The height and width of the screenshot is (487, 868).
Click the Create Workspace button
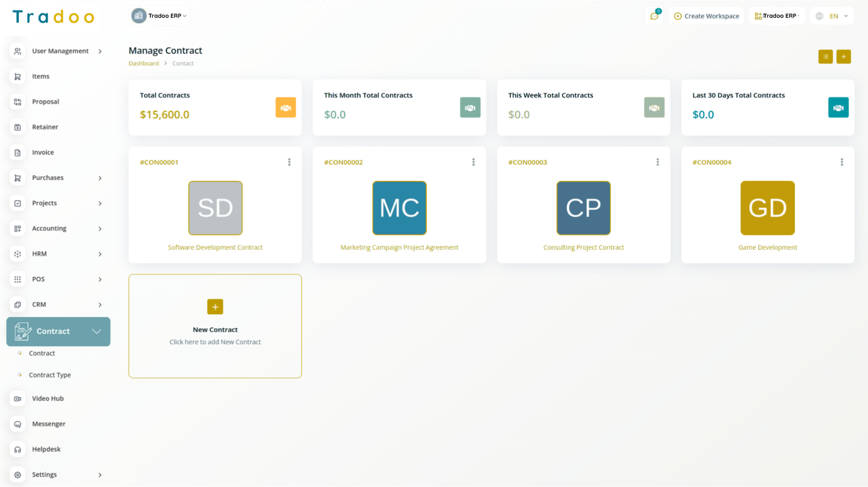706,16
